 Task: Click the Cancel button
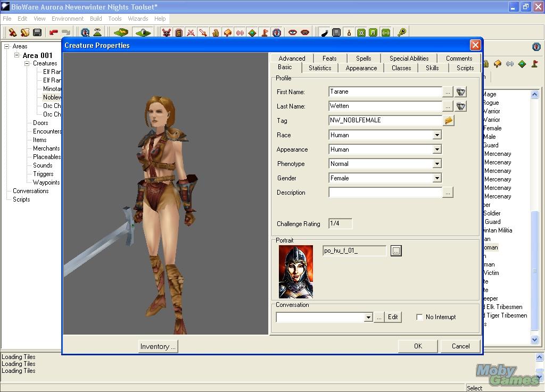tap(460, 346)
